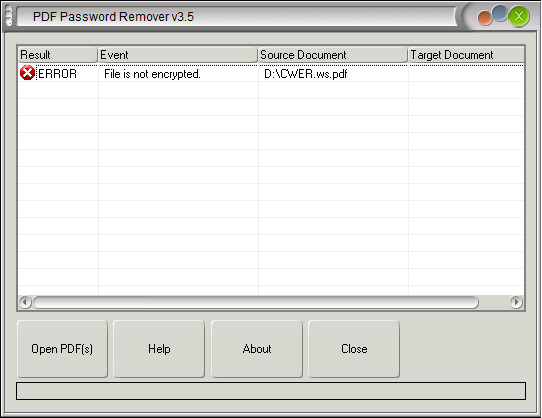Sort by Event column header
This screenshot has width=542, height=418.
click(178, 55)
